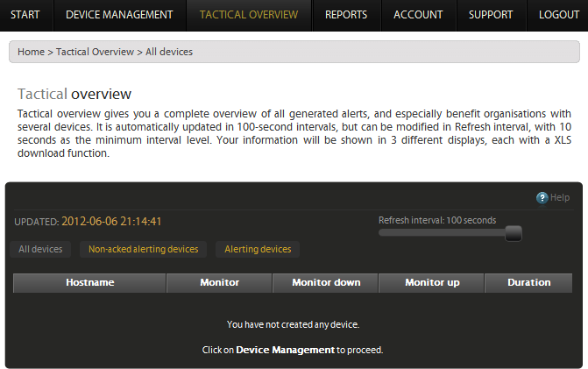588x369 pixels.
Task: Navigate to the ACCOUNT page
Action: (x=419, y=15)
